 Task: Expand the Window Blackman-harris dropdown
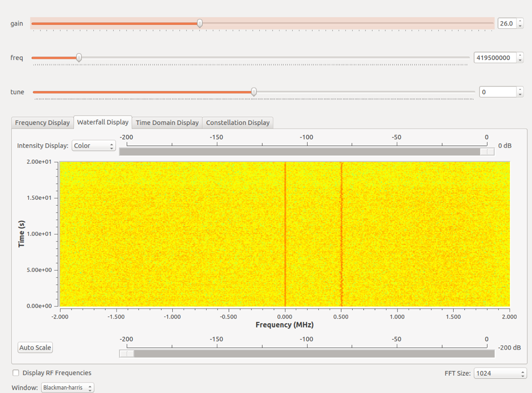tap(68, 387)
